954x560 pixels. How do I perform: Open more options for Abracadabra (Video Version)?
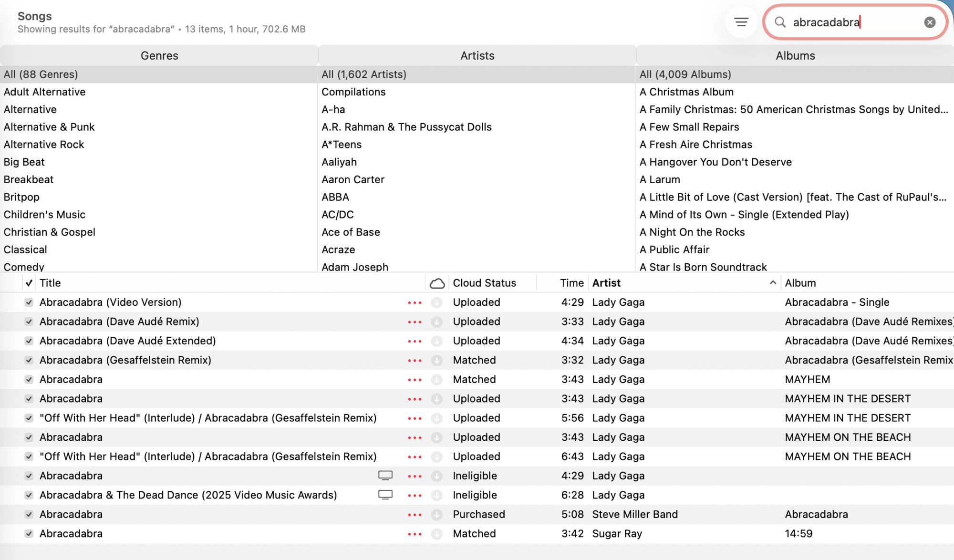pyautogui.click(x=415, y=303)
